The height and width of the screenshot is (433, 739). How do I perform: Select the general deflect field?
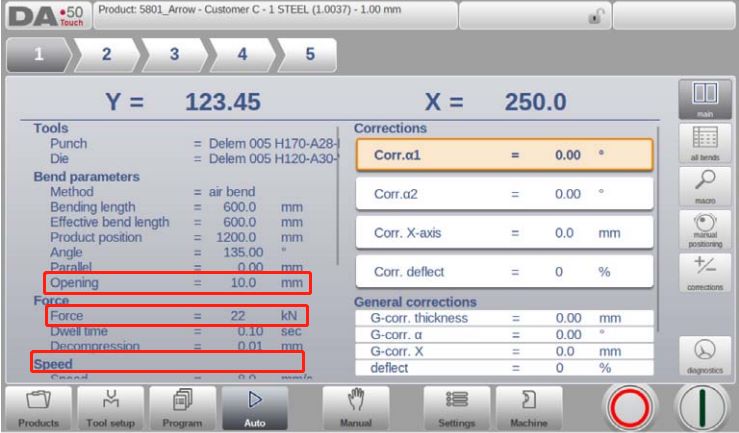(x=504, y=368)
